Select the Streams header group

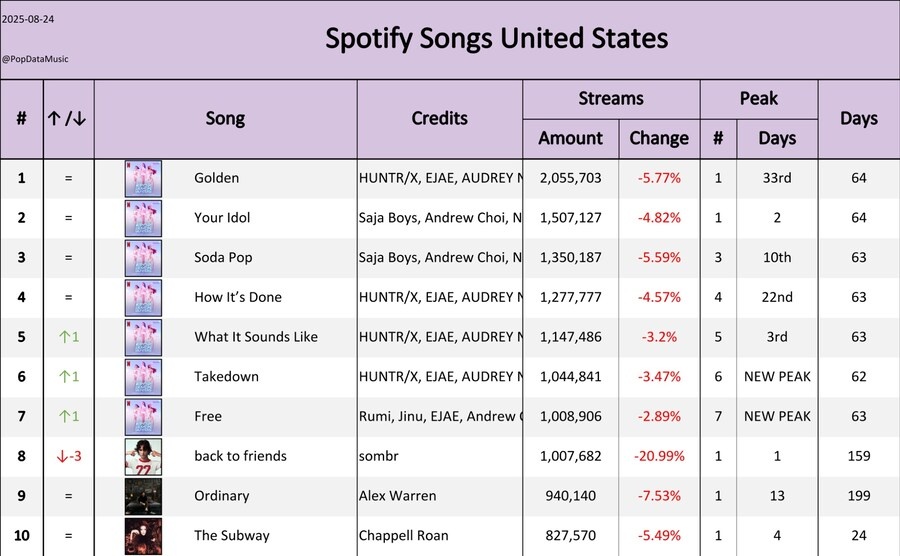coord(611,99)
